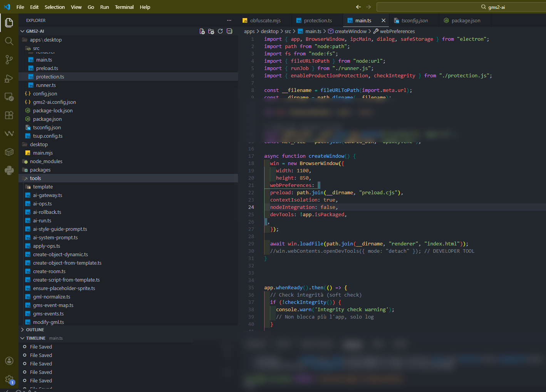Image resolution: width=546 pixels, height=392 pixels.
Task: Collapse the TIMELINE section
Action: point(128,338)
